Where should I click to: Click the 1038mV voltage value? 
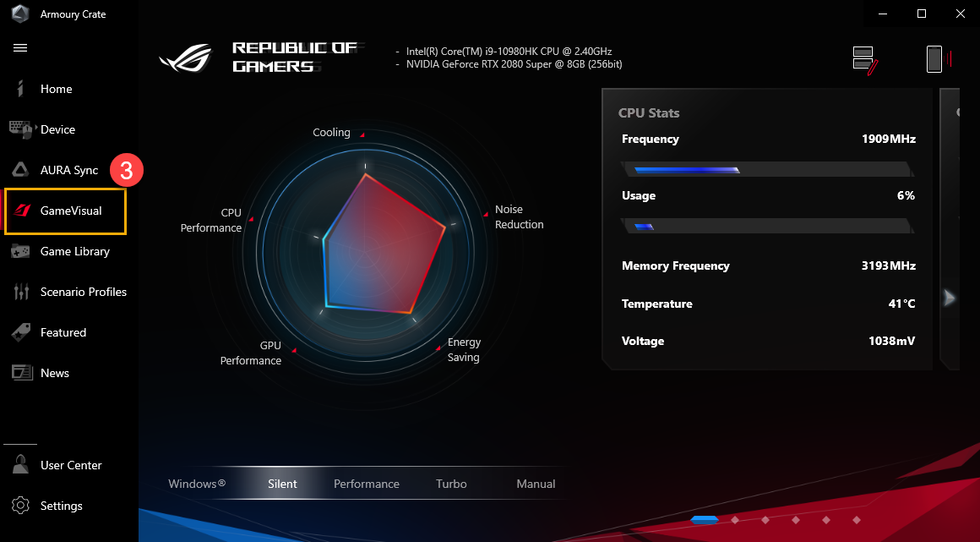(x=892, y=341)
